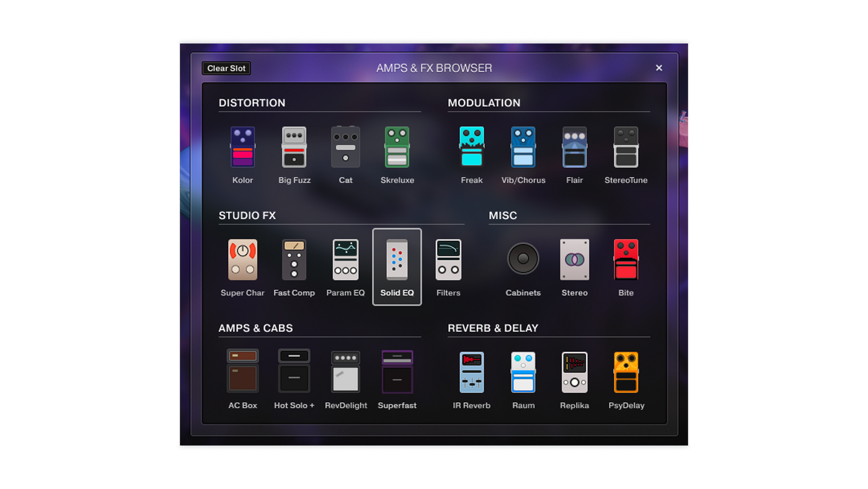This screenshot has width=868, height=489.
Task: Click the "Cabinets" name label
Action: tap(523, 293)
